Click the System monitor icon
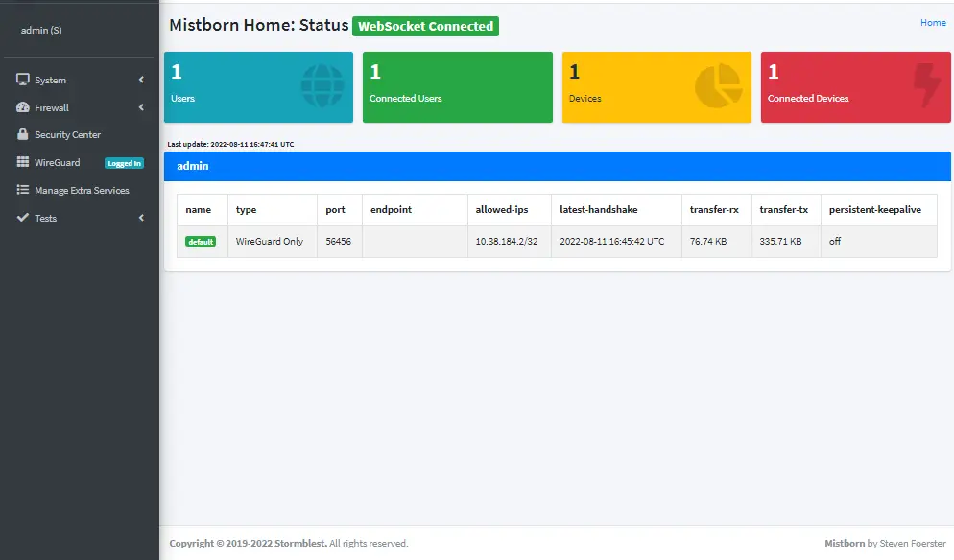Screen dimensions: 954x560 (23, 80)
